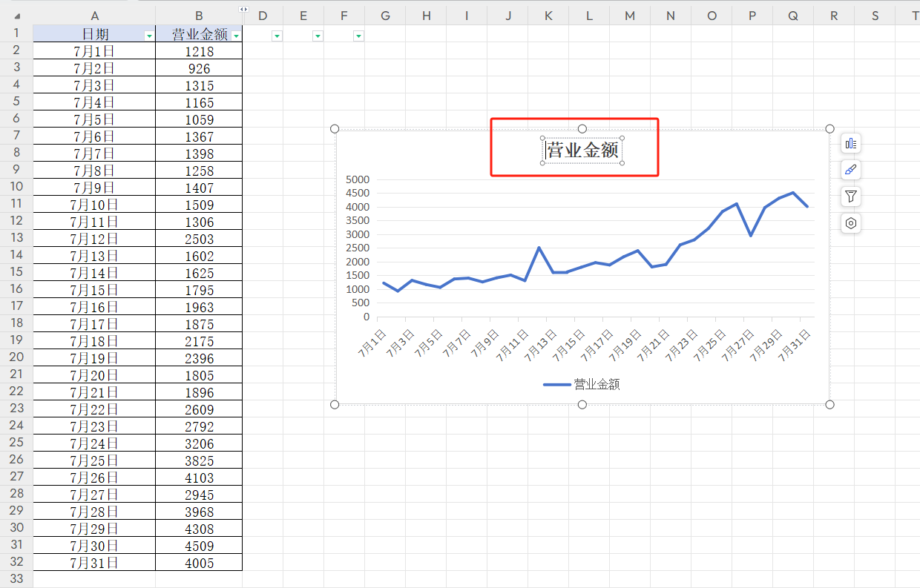Select the cell containing 7月18日
920x588 pixels.
click(94, 340)
